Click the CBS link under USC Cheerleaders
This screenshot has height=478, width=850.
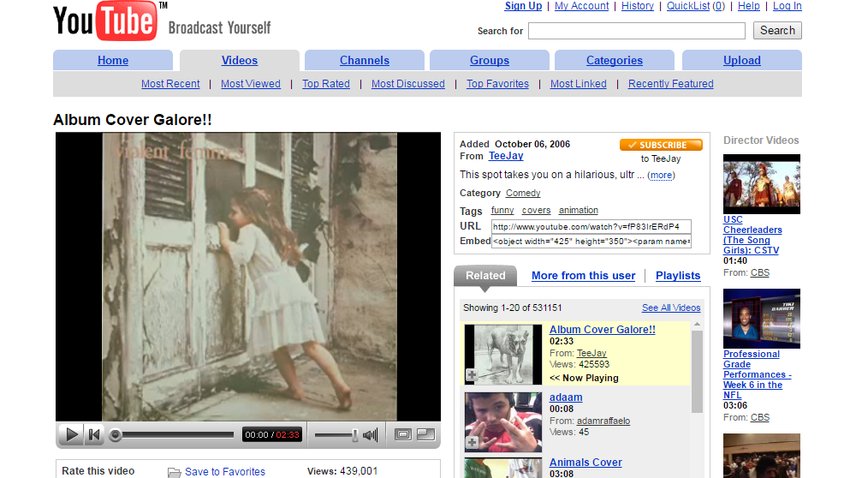759,273
